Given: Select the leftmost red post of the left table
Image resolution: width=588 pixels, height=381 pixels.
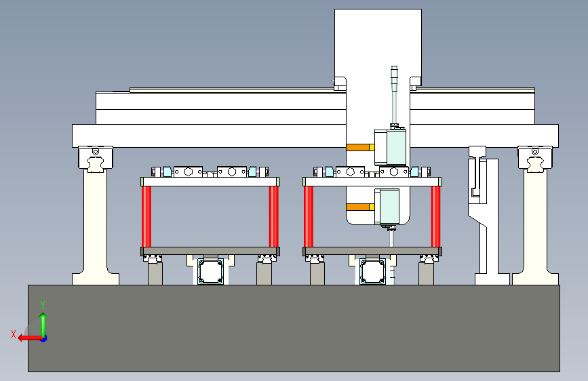Looking at the screenshot, I should click(146, 216).
